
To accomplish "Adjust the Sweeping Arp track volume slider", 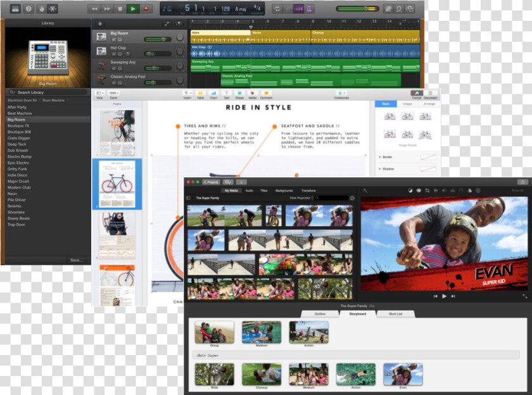I will (x=158, y=68).
